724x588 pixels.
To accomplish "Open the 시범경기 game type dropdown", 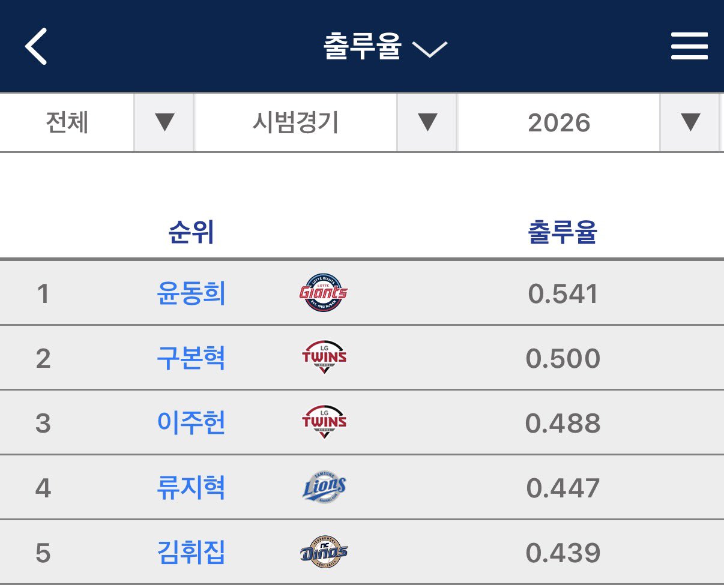I will [427, 122].
